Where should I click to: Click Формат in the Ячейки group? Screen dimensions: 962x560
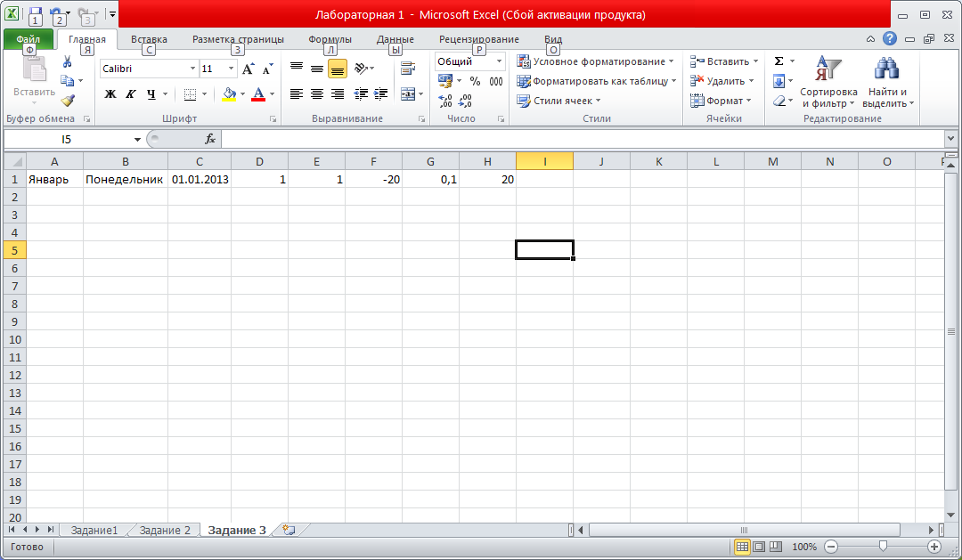click(721, 101)
